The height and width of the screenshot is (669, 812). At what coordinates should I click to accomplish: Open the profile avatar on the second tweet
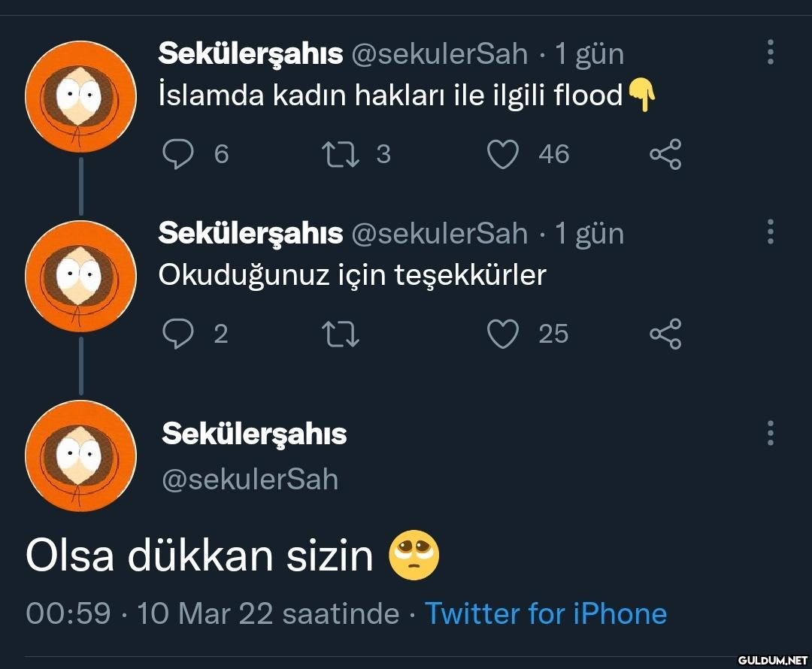pyautogui.click(x=80, y=276)
